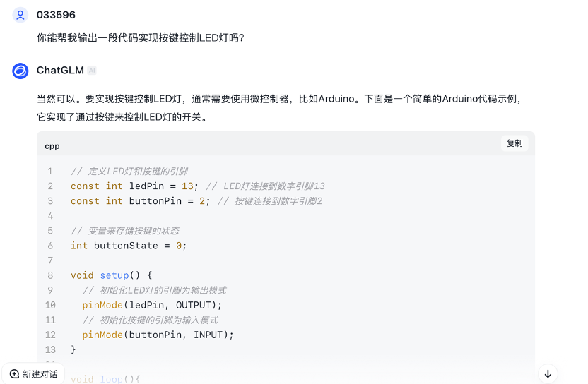588x384 pixels.
Task: Click the ChatGLM reply paragraph mentioning Arduino
Action: pos(279,108)
